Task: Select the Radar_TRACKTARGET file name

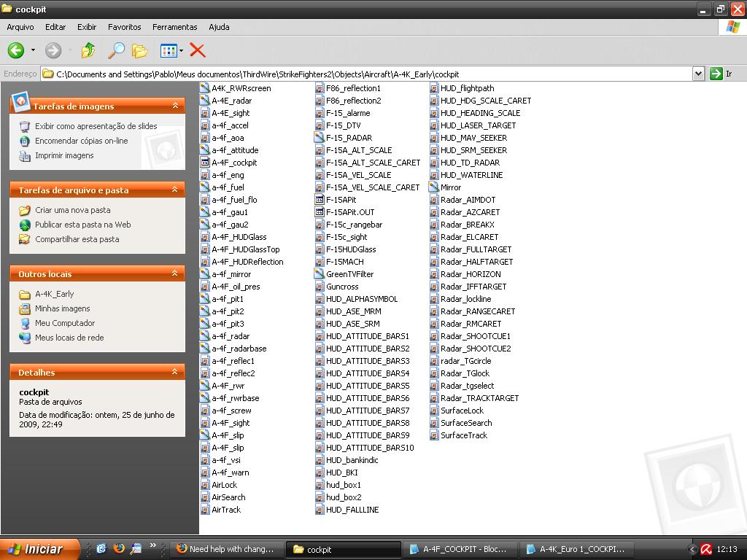Action: (x=480, y=398)
